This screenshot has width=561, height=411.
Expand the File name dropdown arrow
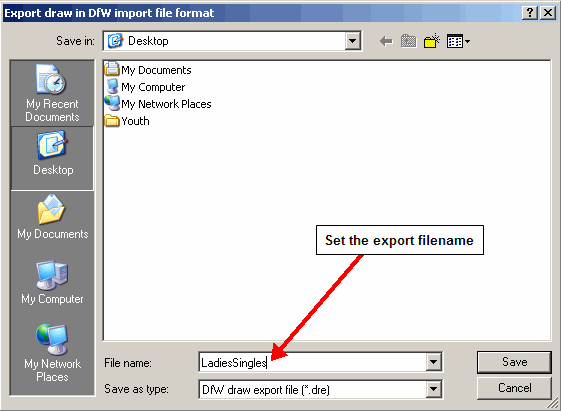433,362
